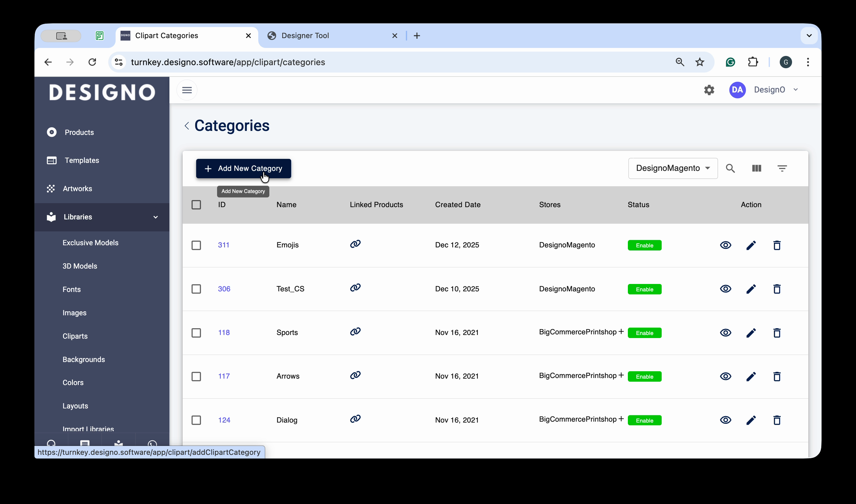Select the Dialog row checkbox
The image size is (856, 504).
[x=196, y=420]
